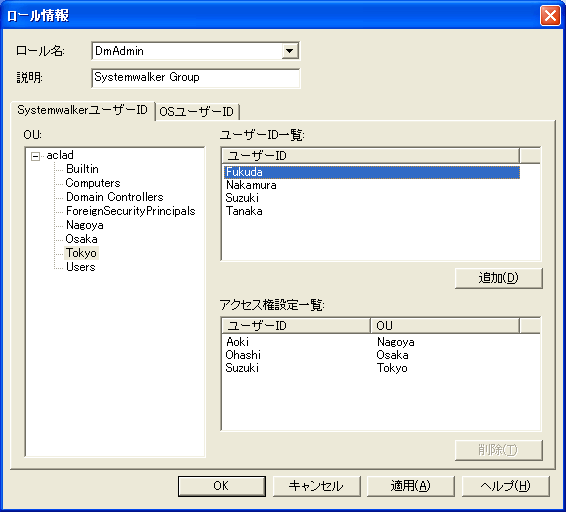Select Osaka in the OU tree

pos(81,239)
